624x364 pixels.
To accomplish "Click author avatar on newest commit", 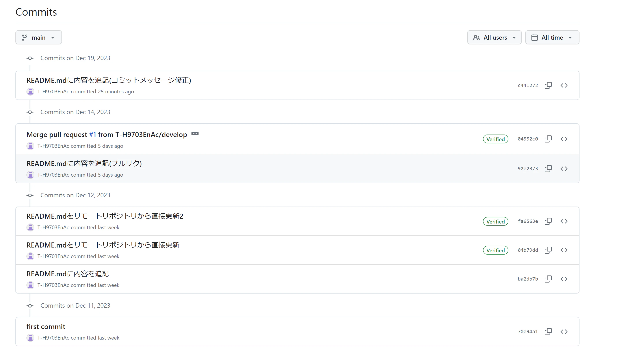I will (x=30, y=92).
